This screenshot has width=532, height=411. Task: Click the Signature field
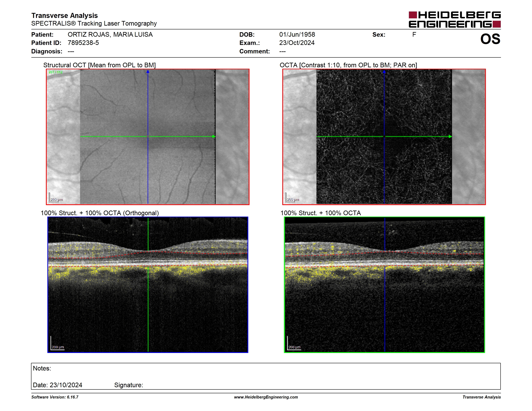[129, 385]
